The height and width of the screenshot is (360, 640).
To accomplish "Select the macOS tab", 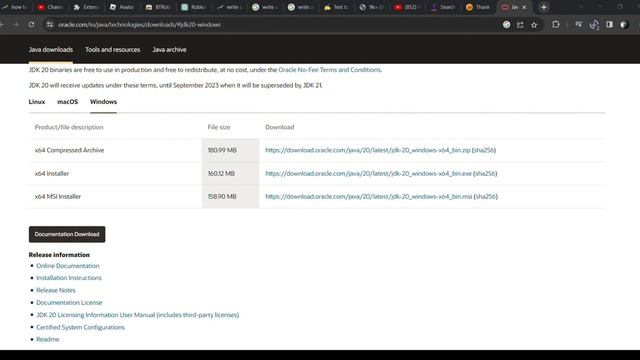I will [67, 102].
